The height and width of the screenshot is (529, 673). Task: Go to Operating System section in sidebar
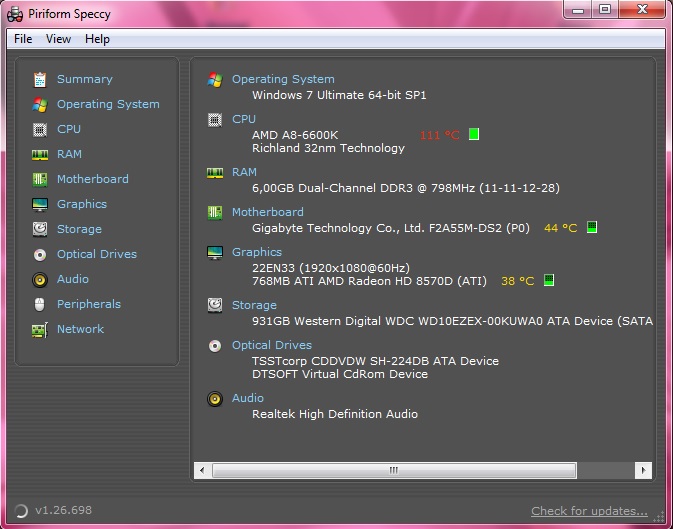click(108, 104)
